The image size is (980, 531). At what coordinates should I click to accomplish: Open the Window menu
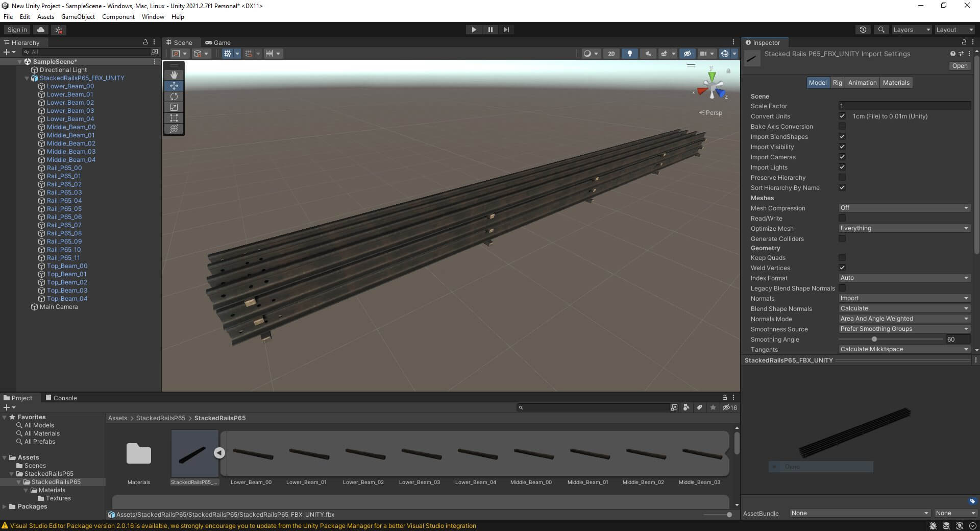click(x=153, y=17)
